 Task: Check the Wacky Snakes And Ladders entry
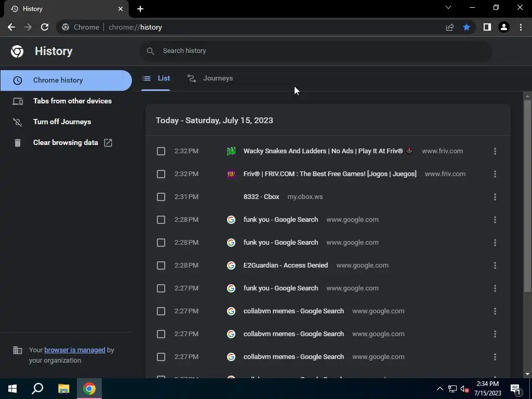pyautogui.click(x=161, y=151)
